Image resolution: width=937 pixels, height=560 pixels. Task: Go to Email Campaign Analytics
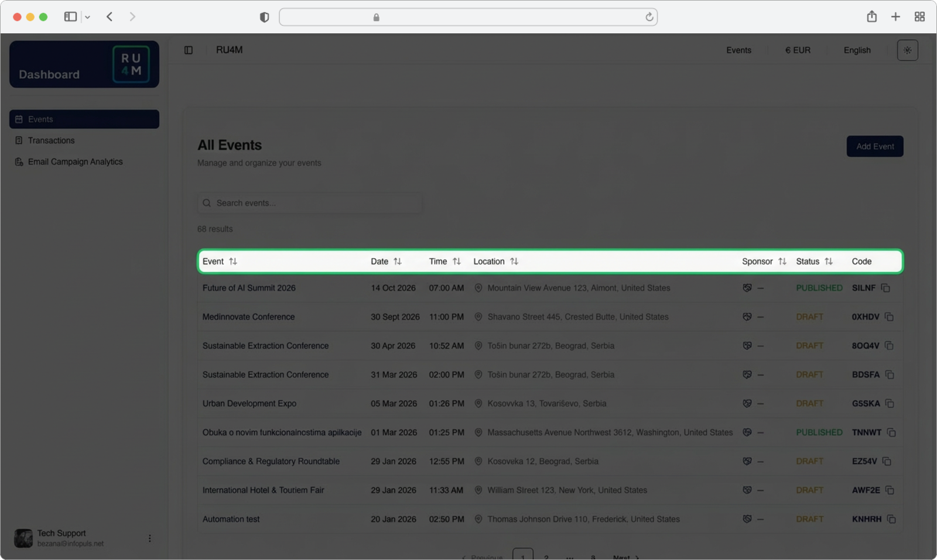click(75, 162)
